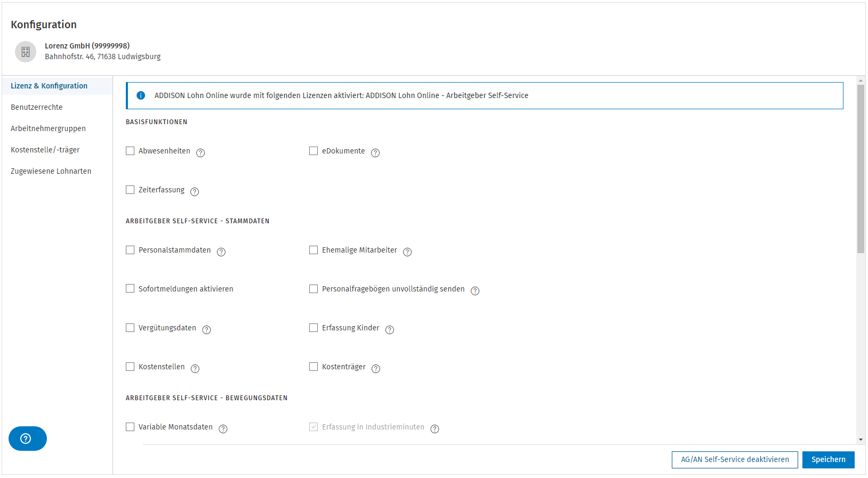The image size is (868, 478).
Task: Open help for Erfassung Kinder
Action: [x=390, y=330]
